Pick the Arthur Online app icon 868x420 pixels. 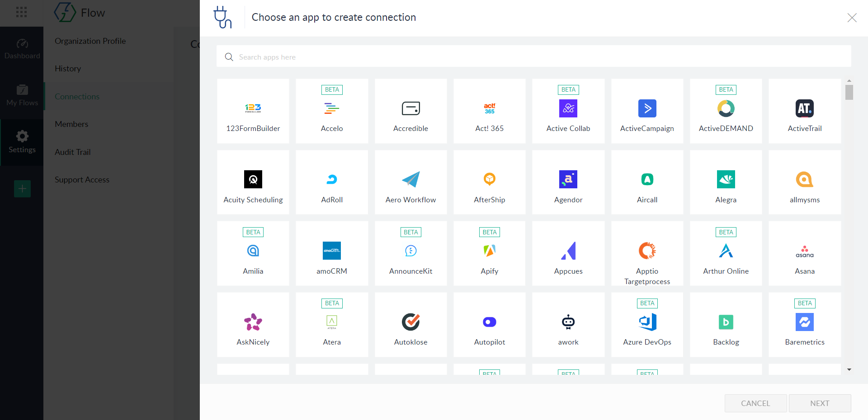point(726,251)
